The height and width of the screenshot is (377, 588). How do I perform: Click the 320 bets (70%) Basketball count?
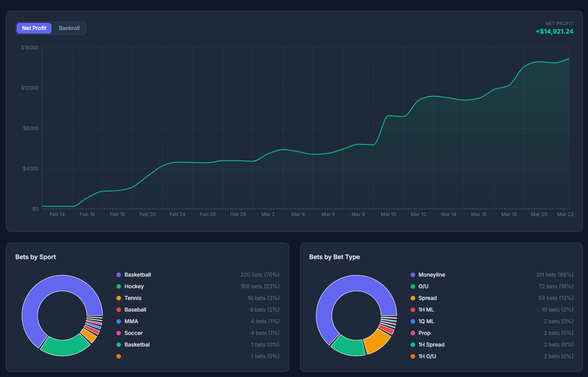click(x=260, y=275)
